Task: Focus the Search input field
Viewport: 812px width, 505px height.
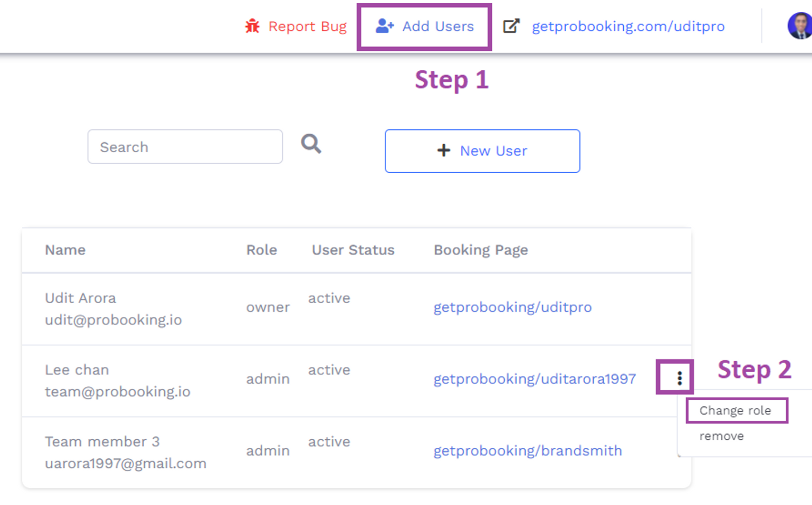Action: (x=185, y=146)
